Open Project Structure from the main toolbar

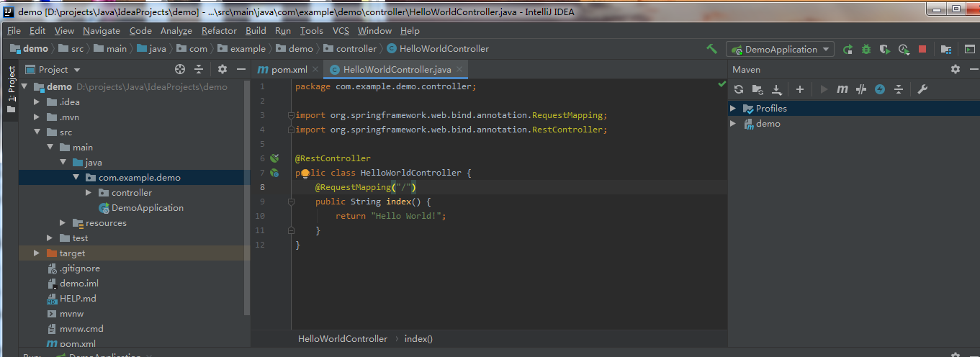click(947, 49)
